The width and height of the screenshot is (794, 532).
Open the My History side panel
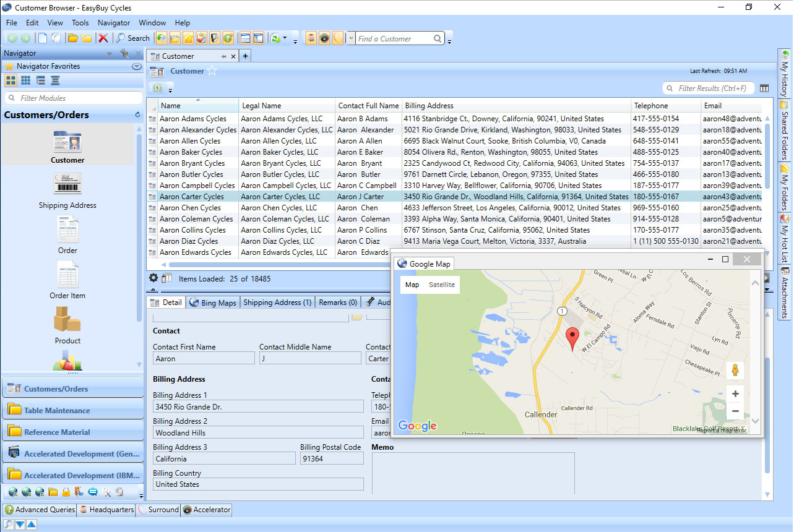[785, 73]
